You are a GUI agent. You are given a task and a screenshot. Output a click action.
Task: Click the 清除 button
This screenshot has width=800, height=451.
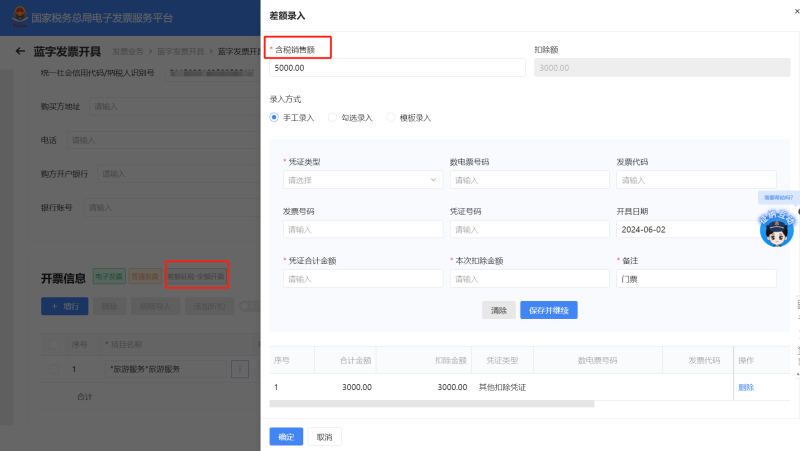[498, 310]
